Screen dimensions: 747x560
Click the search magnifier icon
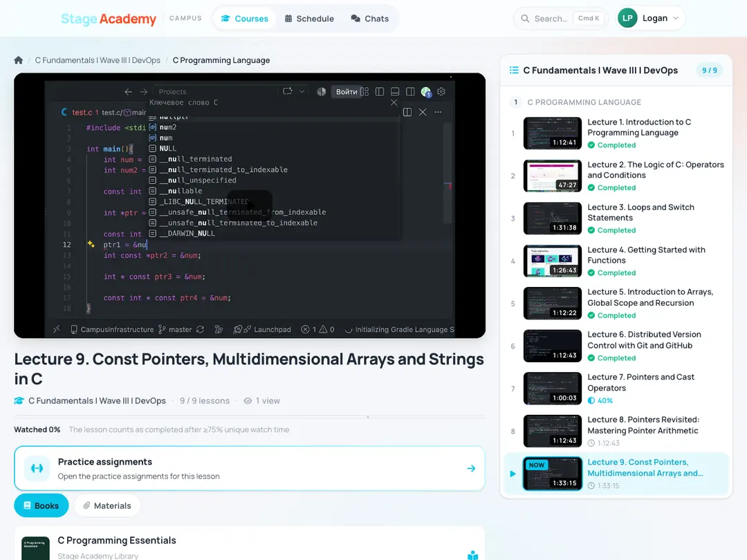click(x=525, y=19)
